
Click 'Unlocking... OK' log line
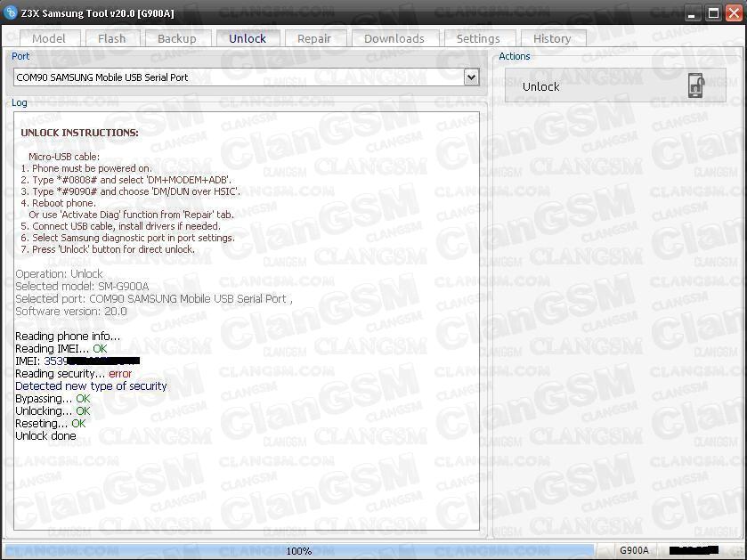(x=53, y=410)
